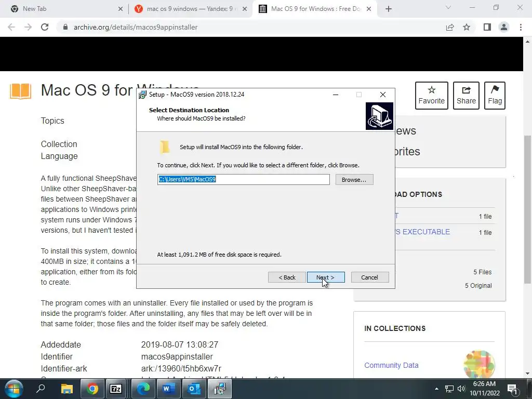532x399 pixels.
Task: Open Word from taskbar
Action: coord(168,389)
